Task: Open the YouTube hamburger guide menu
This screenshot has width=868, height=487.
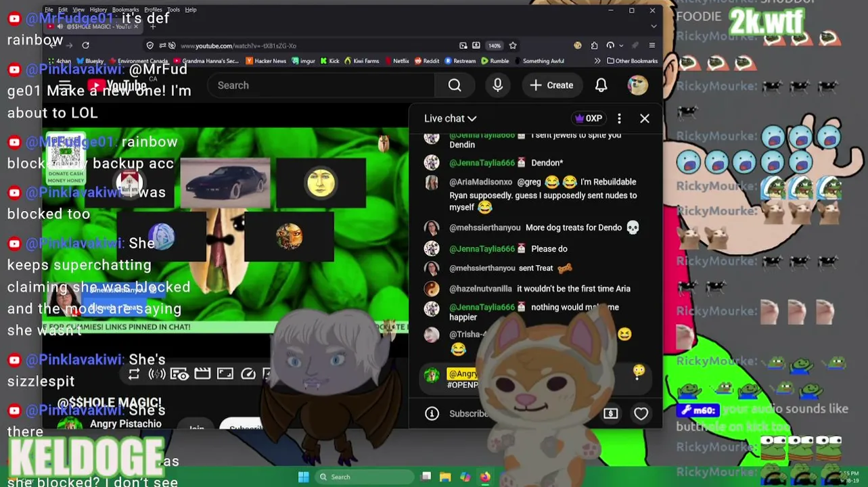Action: tap(64, 85)
